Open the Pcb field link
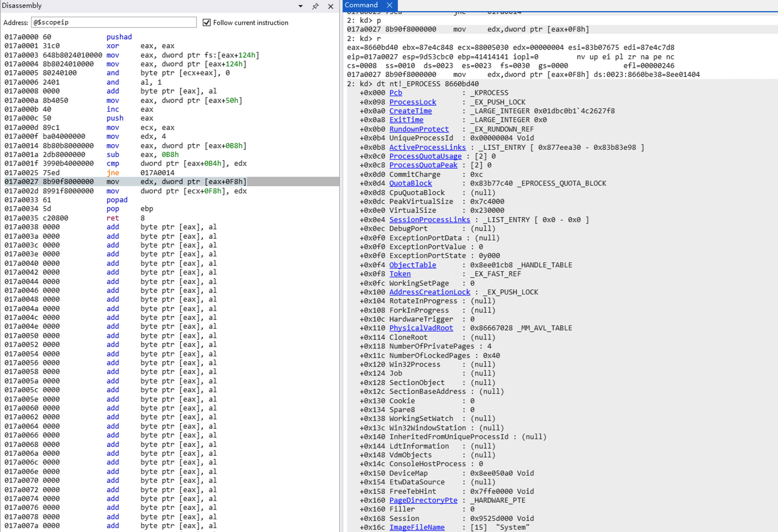The width and height of the screenshot is (778, 532). click(x=396, y=93)
